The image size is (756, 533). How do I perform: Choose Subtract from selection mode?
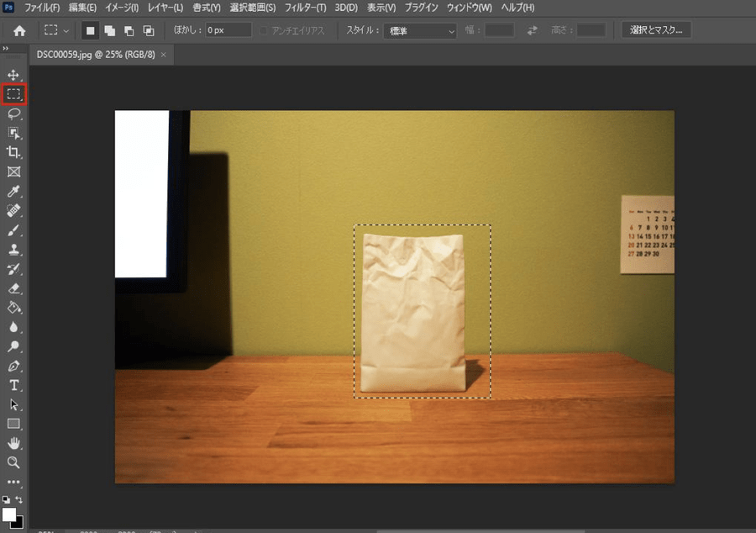129,31
